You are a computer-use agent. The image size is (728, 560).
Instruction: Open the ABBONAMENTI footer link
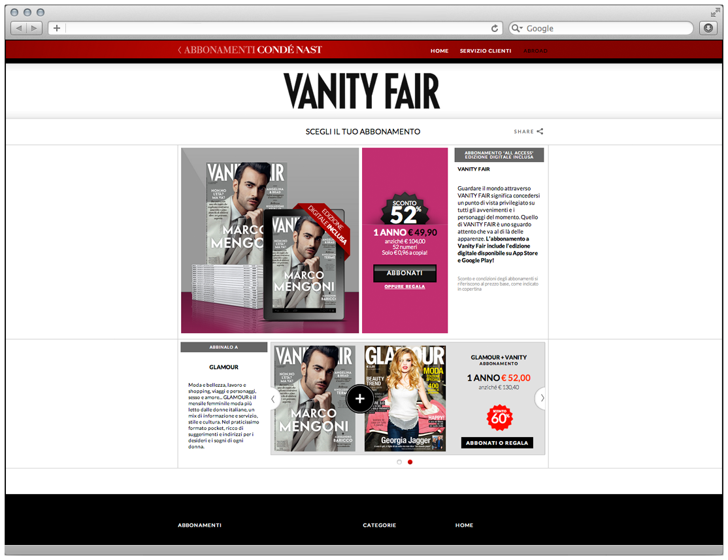[x=199, y=525]
